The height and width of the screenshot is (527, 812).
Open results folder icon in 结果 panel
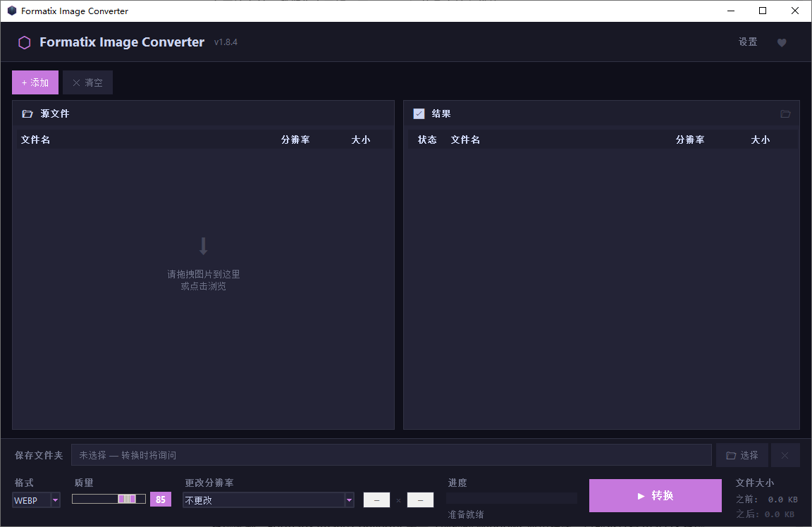point(786,113)
